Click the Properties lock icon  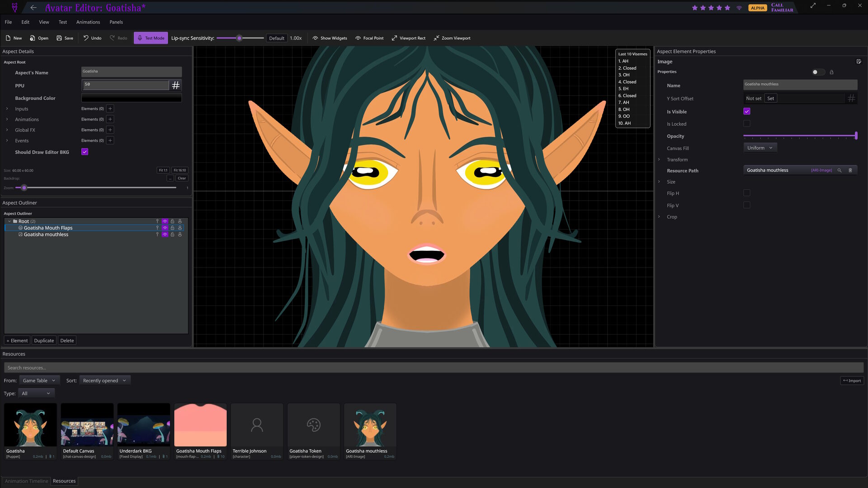[831, 72]
